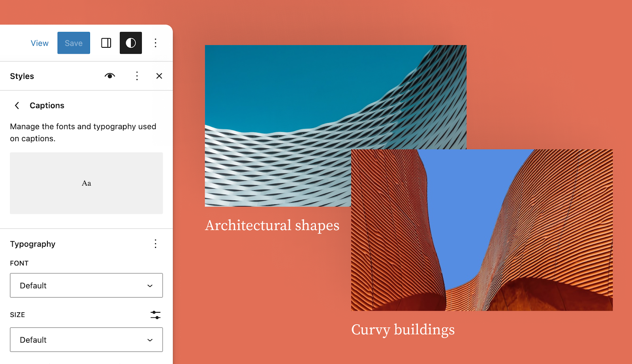Viewport: 632px width, 364px height.
Task: Click the Captions panel heading
Action: click(x=47, y=105)
